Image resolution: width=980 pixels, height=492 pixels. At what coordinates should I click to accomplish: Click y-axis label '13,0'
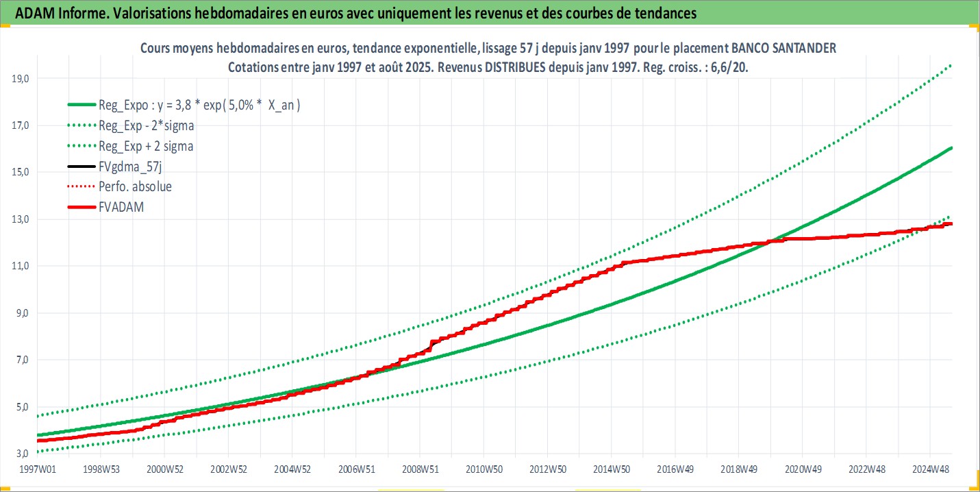(x=20, y=219)
